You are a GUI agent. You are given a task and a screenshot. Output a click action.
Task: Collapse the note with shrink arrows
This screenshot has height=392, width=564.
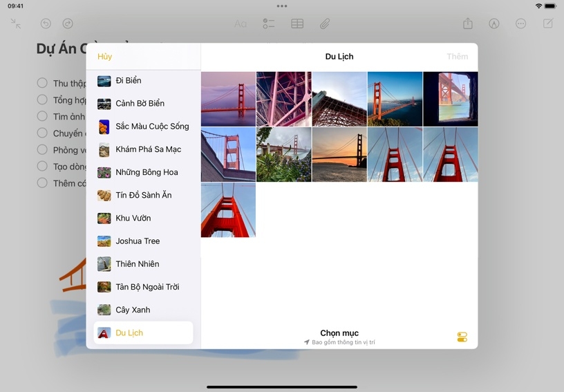point(16,24)
